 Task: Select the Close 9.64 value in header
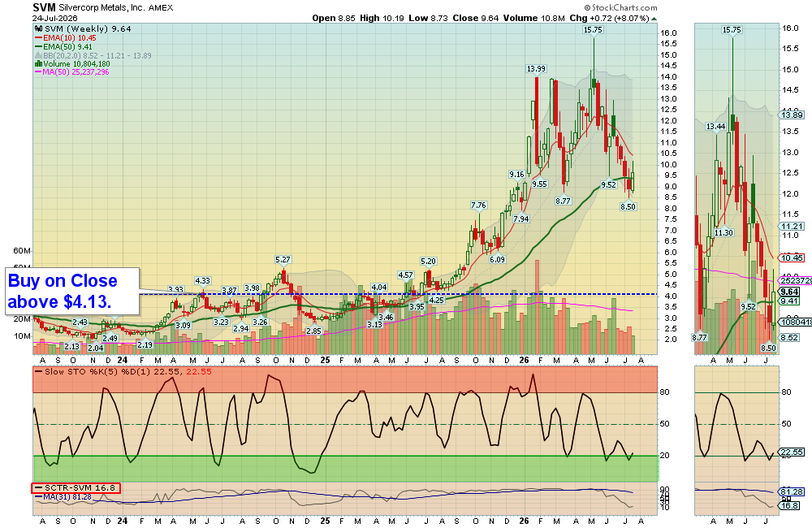(475, 18)
